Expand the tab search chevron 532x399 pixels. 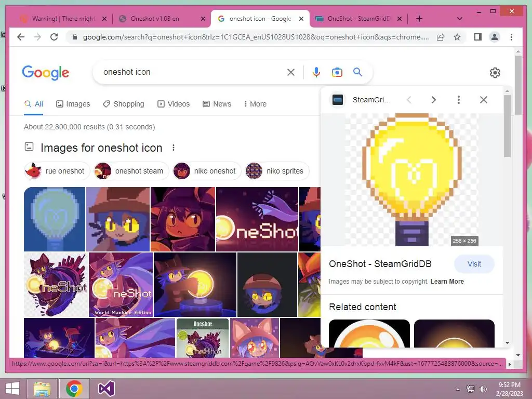(460, 19)
